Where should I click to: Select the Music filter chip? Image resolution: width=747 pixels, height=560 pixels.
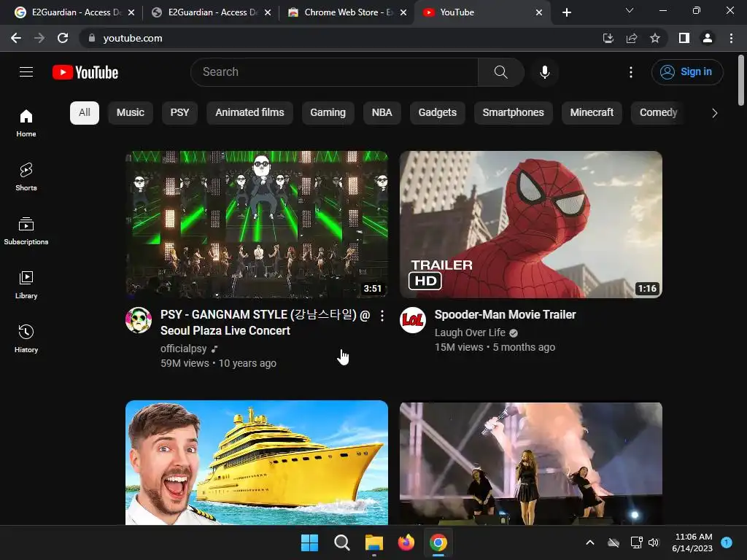coord(130,113)
